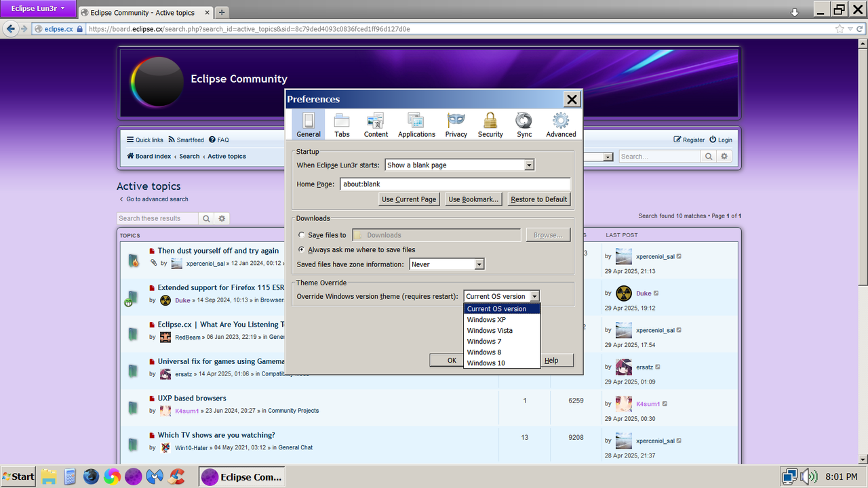Launch the calculator from the taskbar

(x=69, y=476)
